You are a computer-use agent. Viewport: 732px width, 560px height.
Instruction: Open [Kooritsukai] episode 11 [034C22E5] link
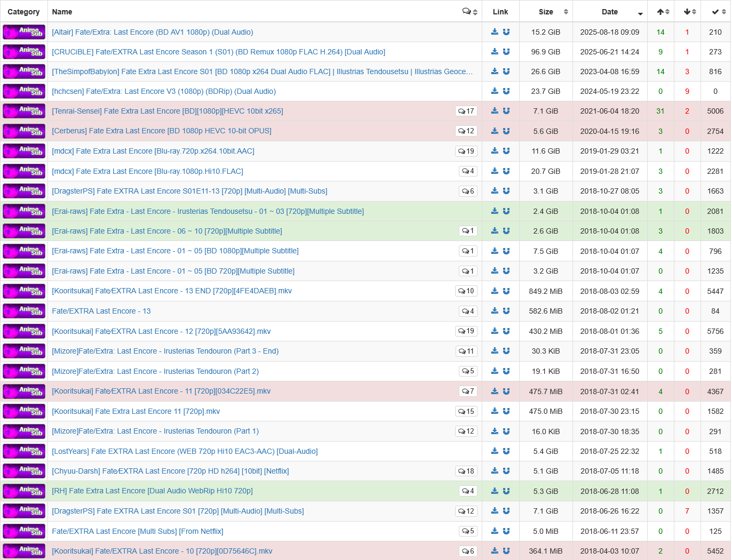161,391
